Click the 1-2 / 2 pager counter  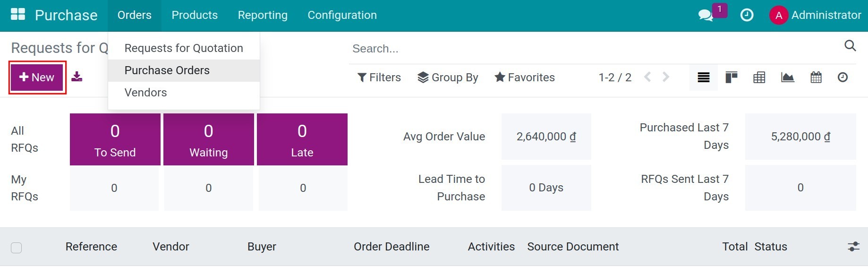pyautogui.click(x=615, y=78)
